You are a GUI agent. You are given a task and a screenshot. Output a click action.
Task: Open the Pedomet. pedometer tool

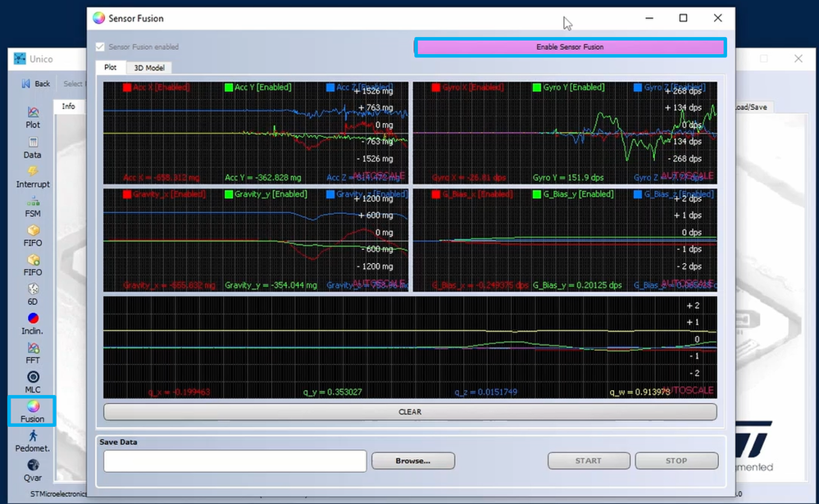click(33, 441)
